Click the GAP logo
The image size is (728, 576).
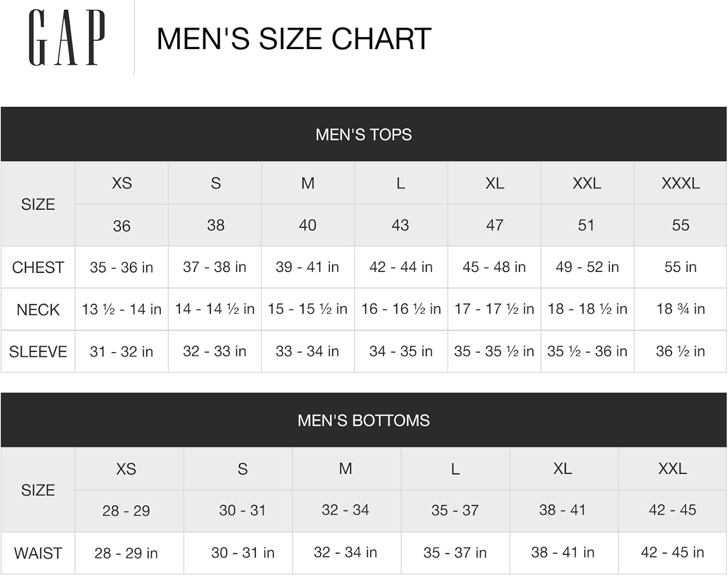pos(66,37)
